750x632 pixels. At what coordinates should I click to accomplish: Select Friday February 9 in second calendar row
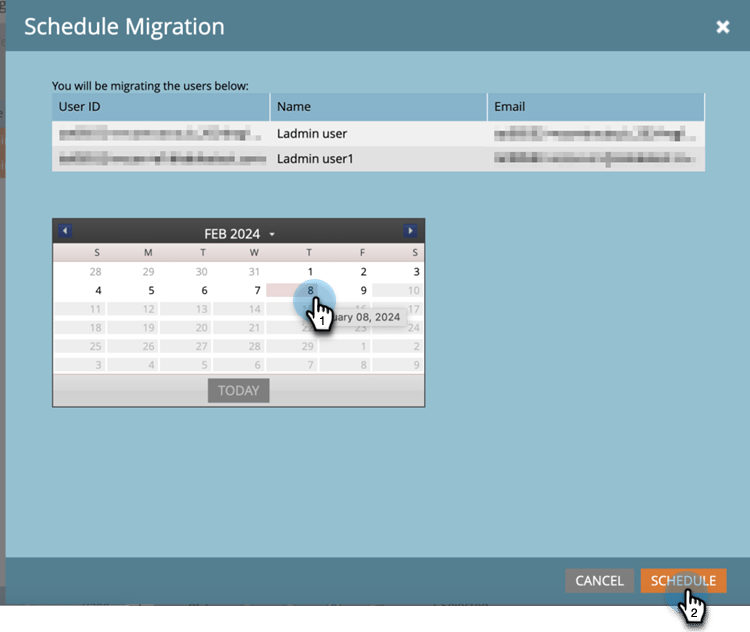345,290
